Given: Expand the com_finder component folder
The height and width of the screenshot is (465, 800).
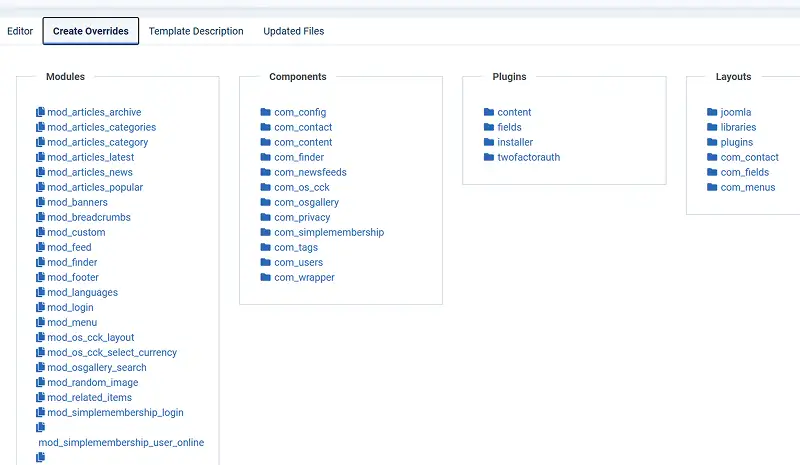Looking at the screenshot, I should coord(299,157).
